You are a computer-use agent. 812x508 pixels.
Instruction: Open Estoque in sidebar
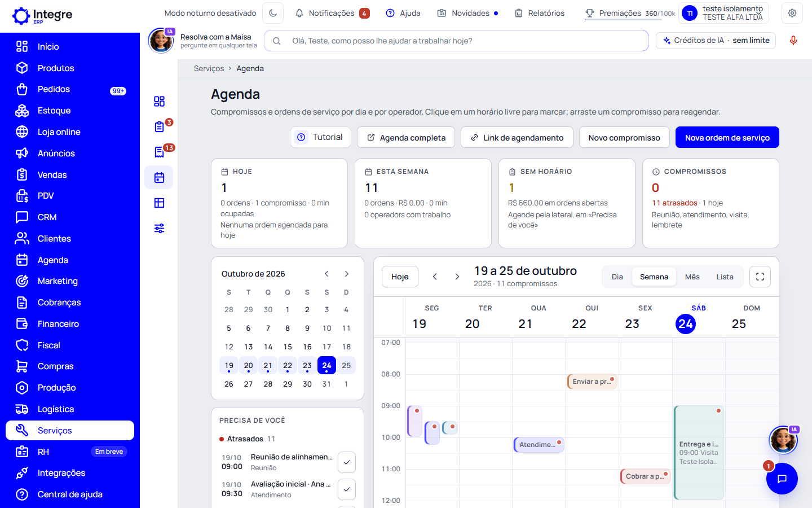point(70,111)
